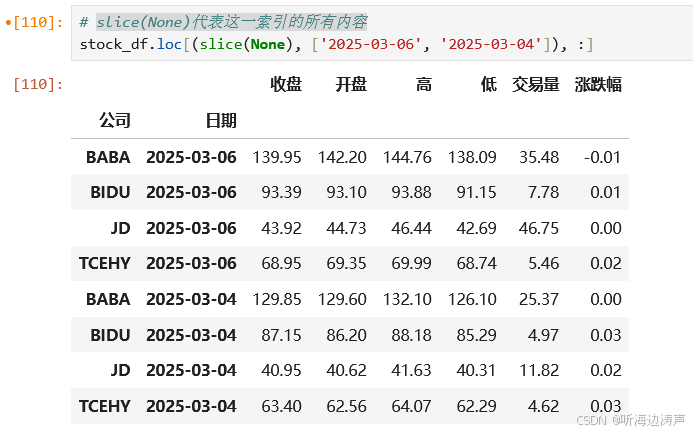
Task: Click the value 4.97
Action: (x=544, y=335)
